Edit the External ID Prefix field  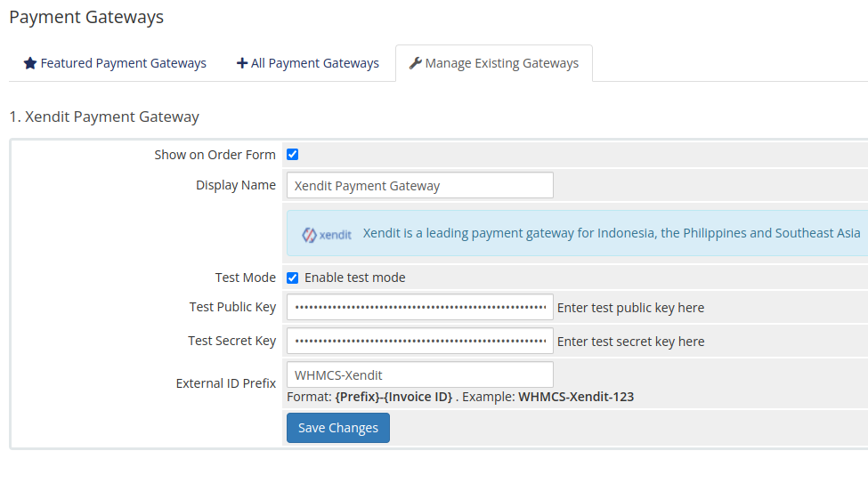coord(419,374)
